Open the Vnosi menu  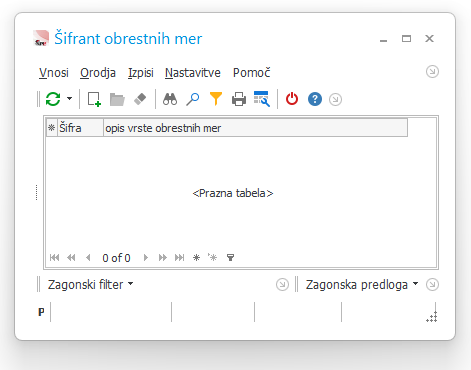click(54, 72)
